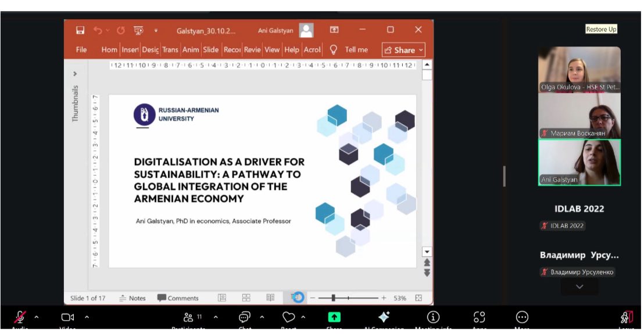This screenshot has width=644, height=334.
Task: Switch to Slide Sorter view
Action: click(x=246, y=298)
